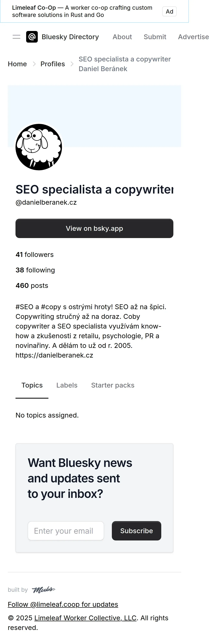Go to Profiles breadcrumb

pyautogui.click(x=53, y=64)
